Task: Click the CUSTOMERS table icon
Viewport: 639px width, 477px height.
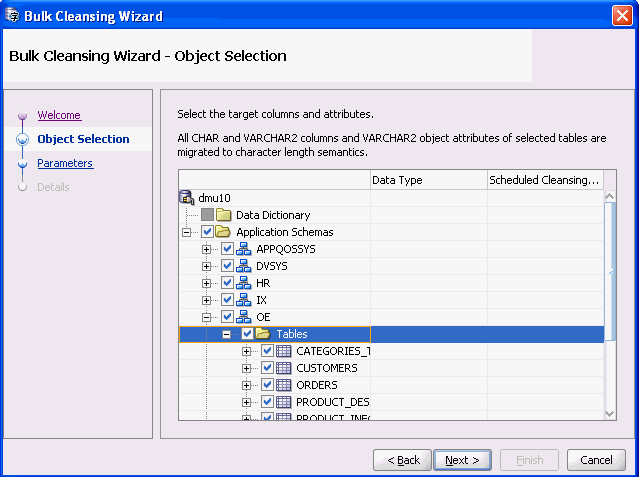Action: [x=284, y=368]
